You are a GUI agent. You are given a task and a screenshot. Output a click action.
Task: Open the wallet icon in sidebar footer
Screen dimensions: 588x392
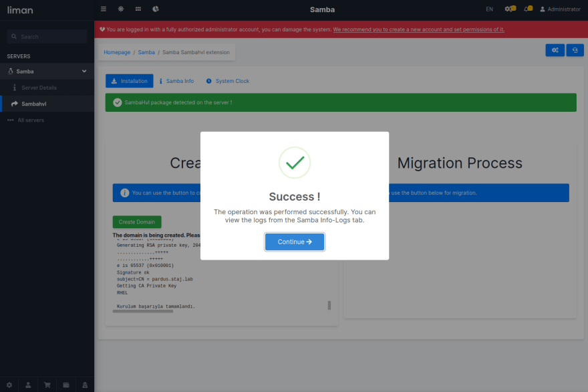pyautogui.click(x=66, y=385)
